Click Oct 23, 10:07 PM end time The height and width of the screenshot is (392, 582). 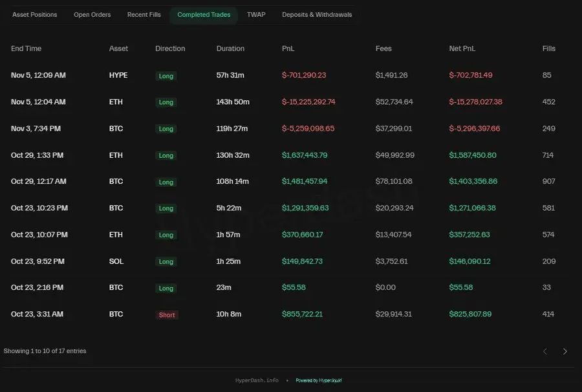[x=39, y=235]
